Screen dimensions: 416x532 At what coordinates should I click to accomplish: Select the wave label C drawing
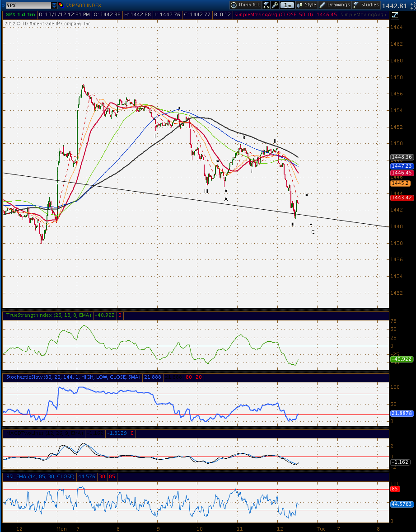click(x=313, y=232)
